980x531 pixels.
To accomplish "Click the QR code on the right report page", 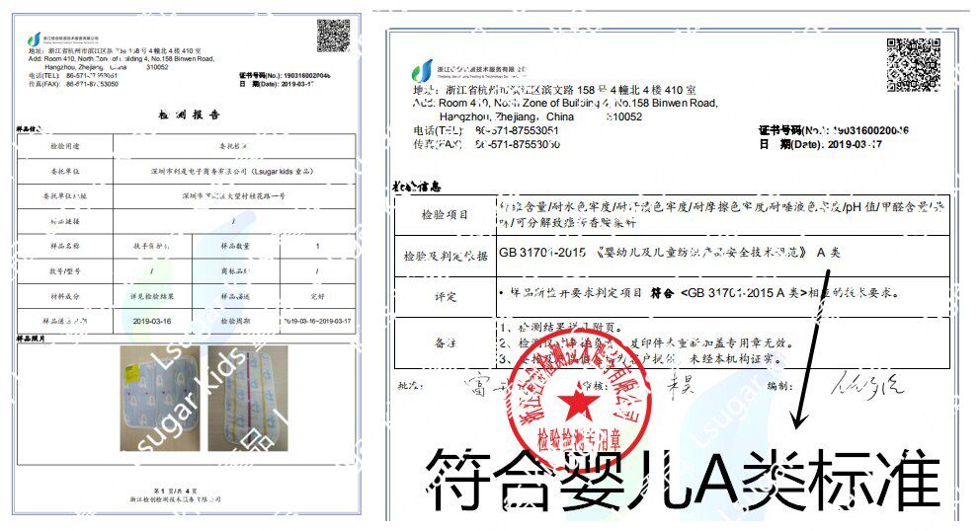I will coord(913,64).
